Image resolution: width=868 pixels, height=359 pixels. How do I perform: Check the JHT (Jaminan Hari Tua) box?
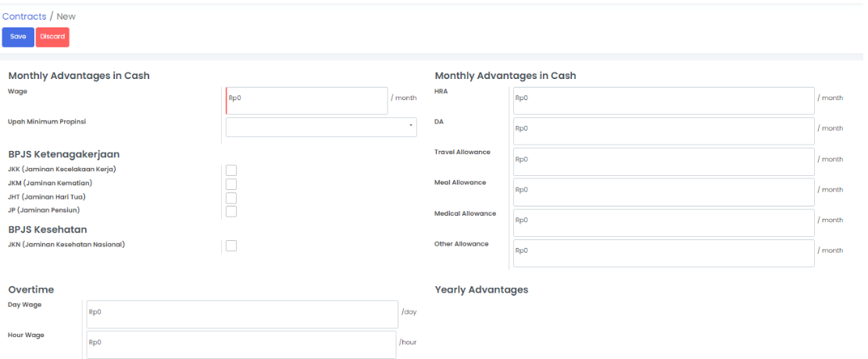231,198
